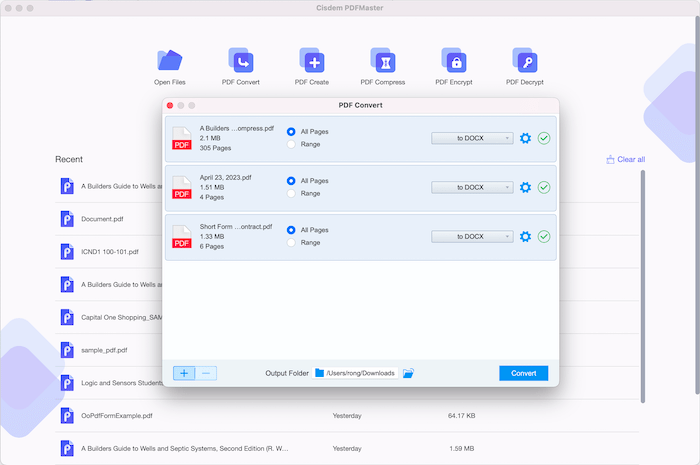The width and height of the screenshot is (700, 465).
Task: Remove a file with the minus button
Action: (206, 373)
